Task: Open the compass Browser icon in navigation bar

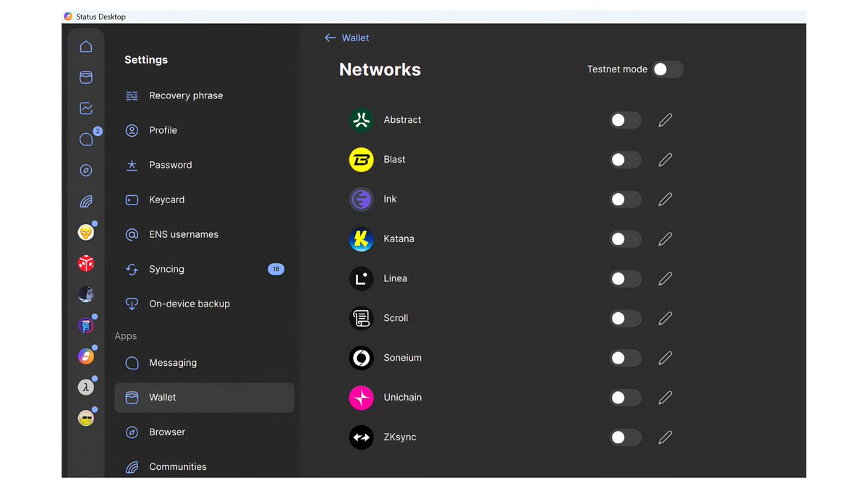Action: coord(86,171)
